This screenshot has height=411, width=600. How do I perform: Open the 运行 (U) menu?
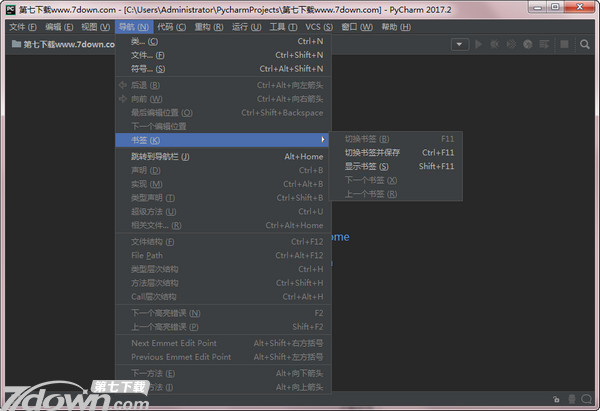coord(246,27)
